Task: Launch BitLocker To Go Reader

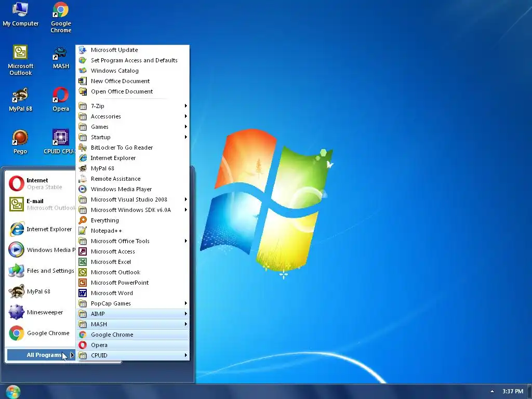Action: click(x=132, y=148)
